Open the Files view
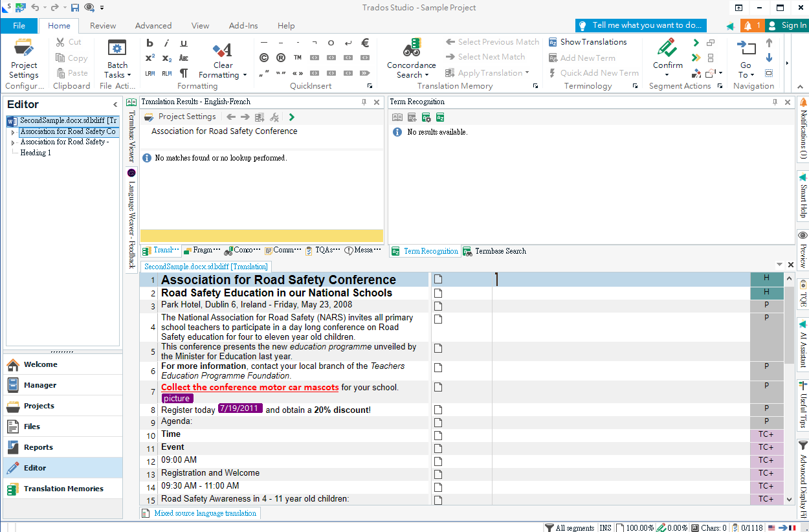Screen dimensions: 809x532 pyautogui.click(x=63, y=427)
